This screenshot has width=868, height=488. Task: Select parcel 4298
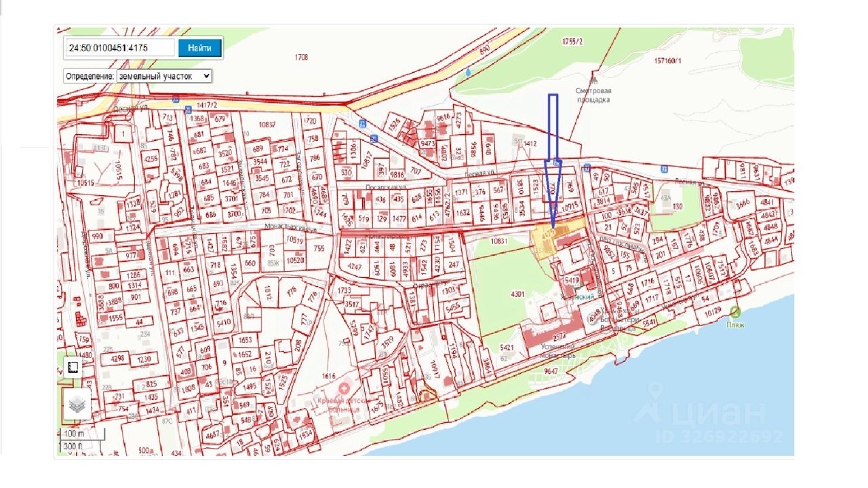[x=118, y=359]
